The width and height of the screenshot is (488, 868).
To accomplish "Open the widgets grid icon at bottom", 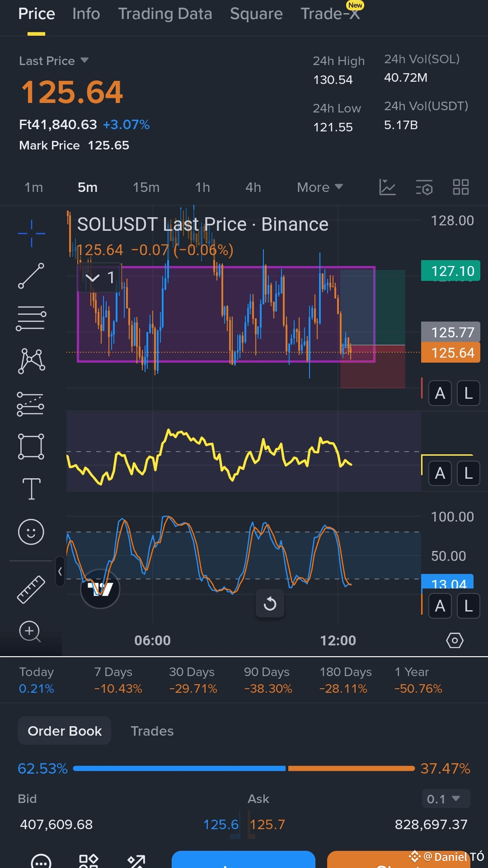I will (89, 861).
